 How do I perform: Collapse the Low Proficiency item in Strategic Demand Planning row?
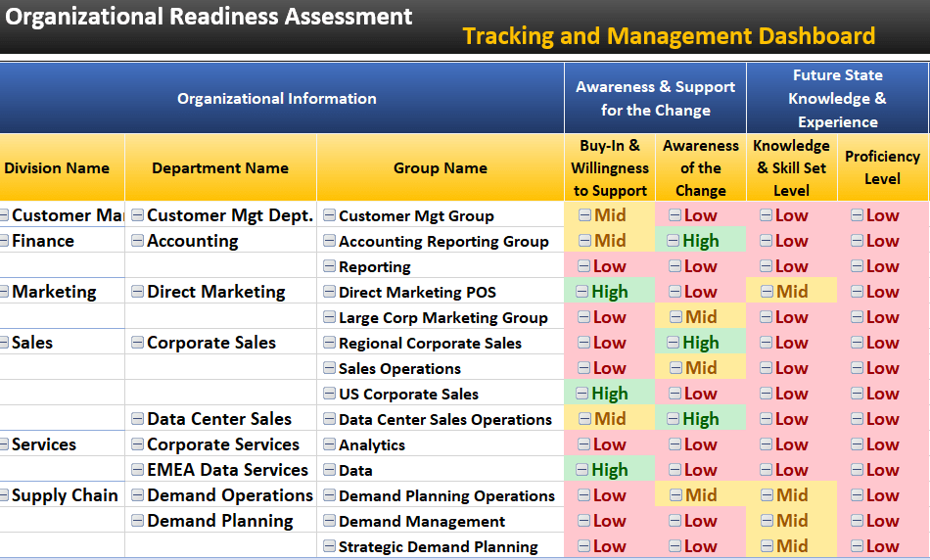click(x=857, y=546)
